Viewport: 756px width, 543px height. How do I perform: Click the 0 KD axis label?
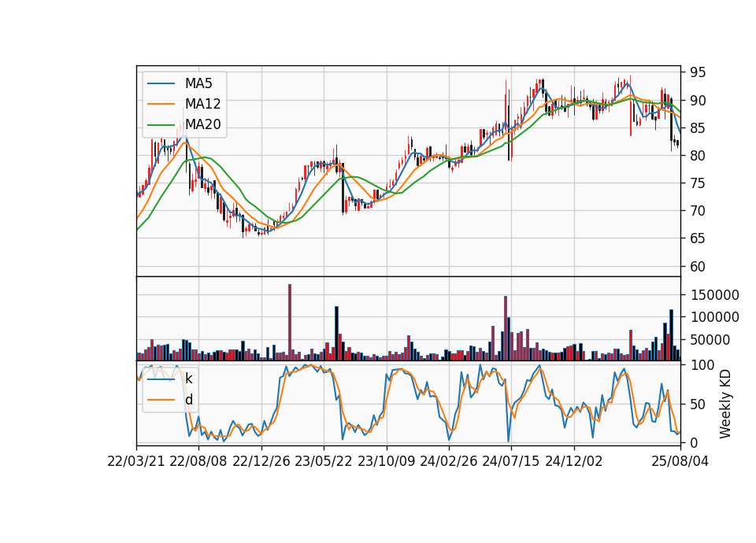(694, 442)
